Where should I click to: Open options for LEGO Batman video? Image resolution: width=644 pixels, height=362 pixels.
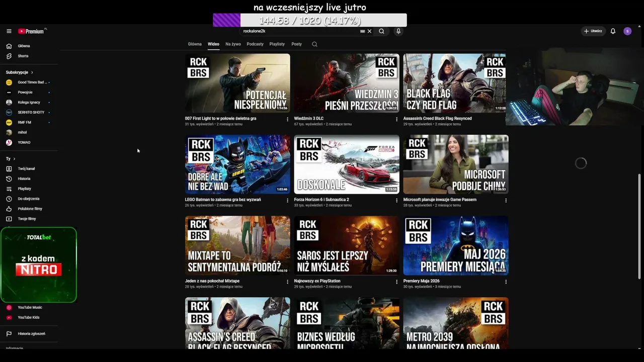pos(288,200)
